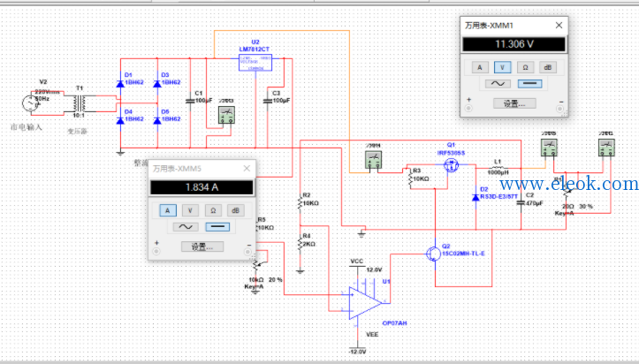Switch XMM1 multimeter to ammeter (A) mode
The height and width of the screenshot is (364, 639).
[480, 68]
